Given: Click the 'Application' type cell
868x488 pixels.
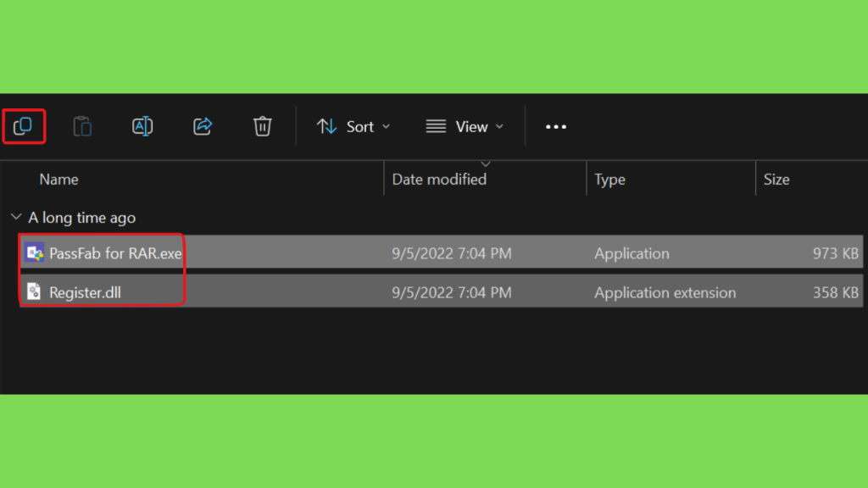Looking at the screenshot, I should (632, 253).
